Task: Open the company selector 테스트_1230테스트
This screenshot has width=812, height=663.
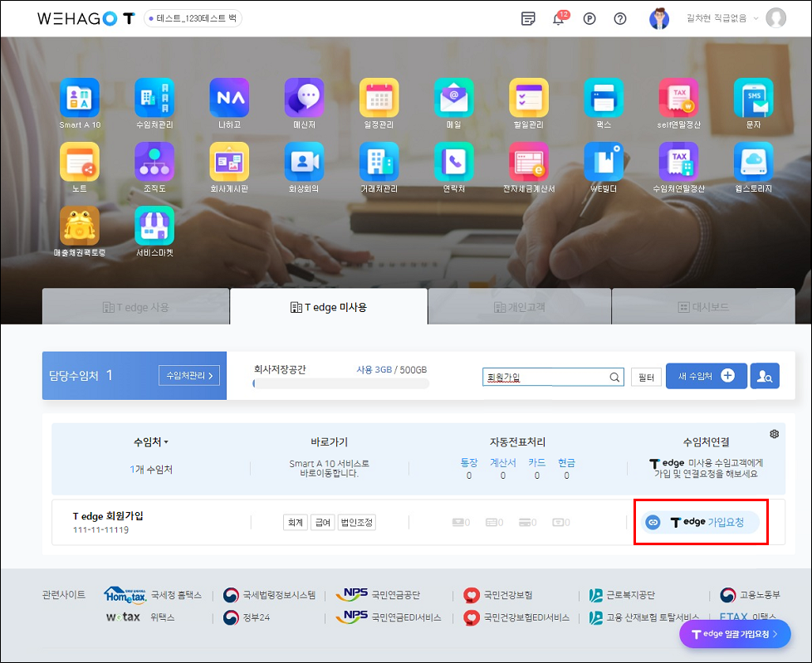Action: [193, 18]
